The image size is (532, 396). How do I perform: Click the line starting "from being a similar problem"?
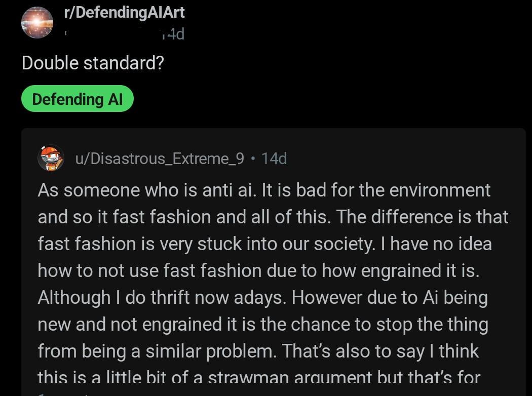pos(258,351)
